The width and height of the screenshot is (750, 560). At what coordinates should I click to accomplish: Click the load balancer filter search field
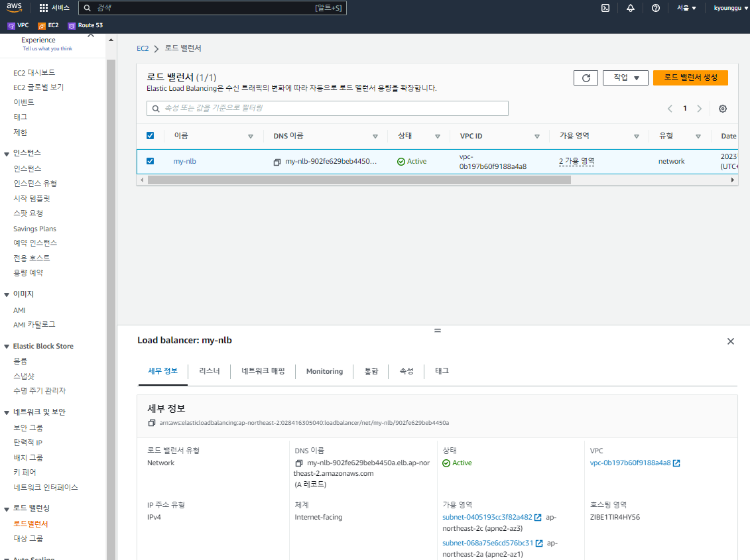pos(327,108)
